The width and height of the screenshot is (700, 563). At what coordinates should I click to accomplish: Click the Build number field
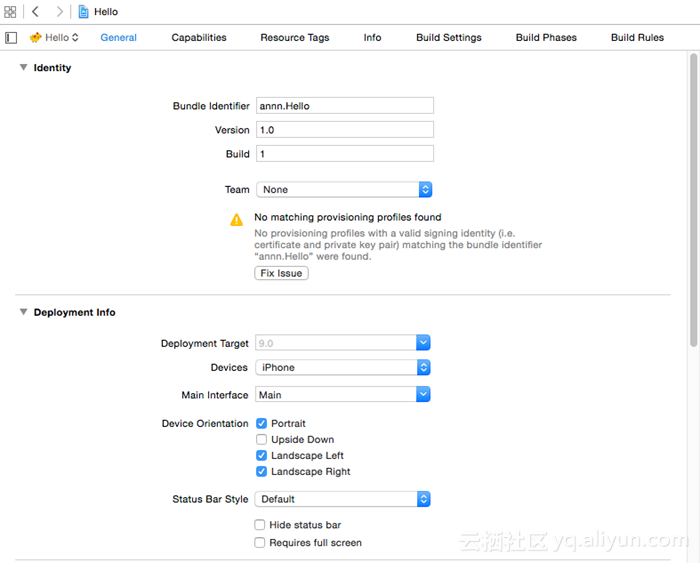coord(345,154)
